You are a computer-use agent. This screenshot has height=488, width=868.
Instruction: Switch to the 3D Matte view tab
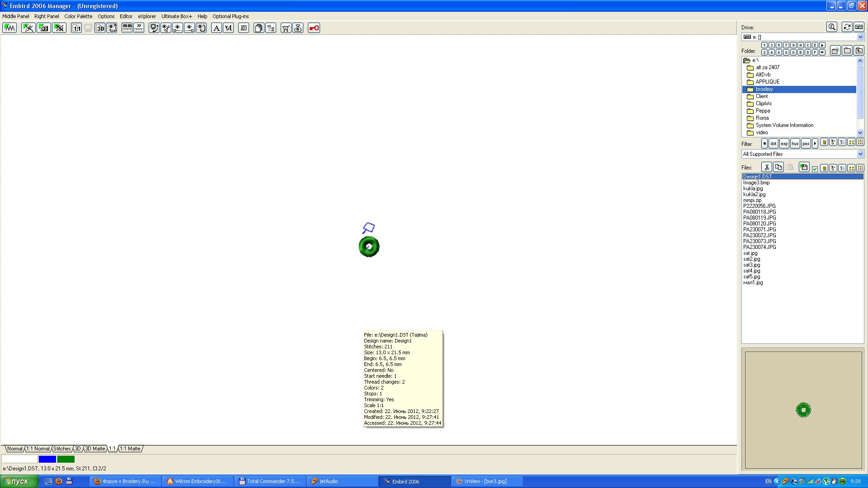(95, 449)
